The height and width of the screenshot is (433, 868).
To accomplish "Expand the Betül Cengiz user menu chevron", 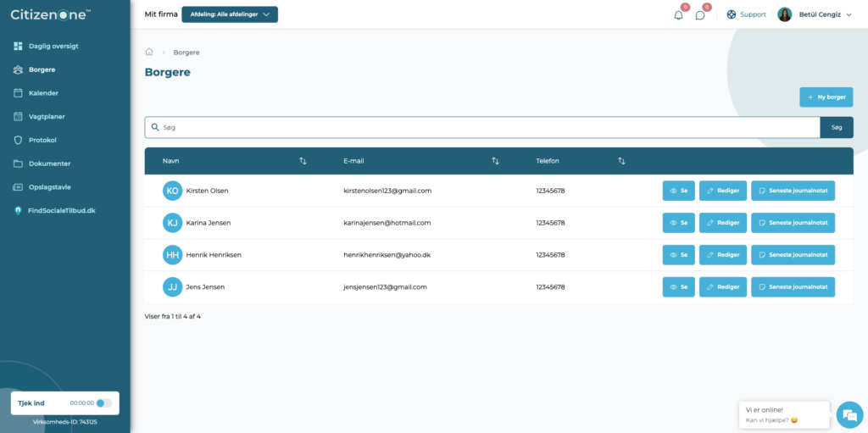I will pyautogui.click(x=849, y=15).
